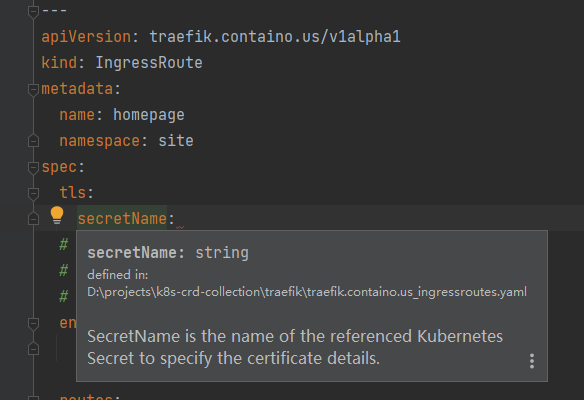The height and width of the screenshot is (400, 584).
Task: Click the metadata key
Action: [77, 89]
